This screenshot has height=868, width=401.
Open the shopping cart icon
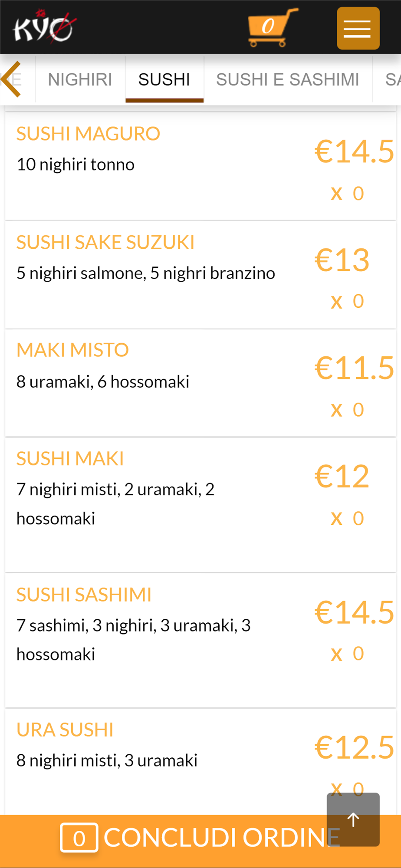(x=273, y=27)
